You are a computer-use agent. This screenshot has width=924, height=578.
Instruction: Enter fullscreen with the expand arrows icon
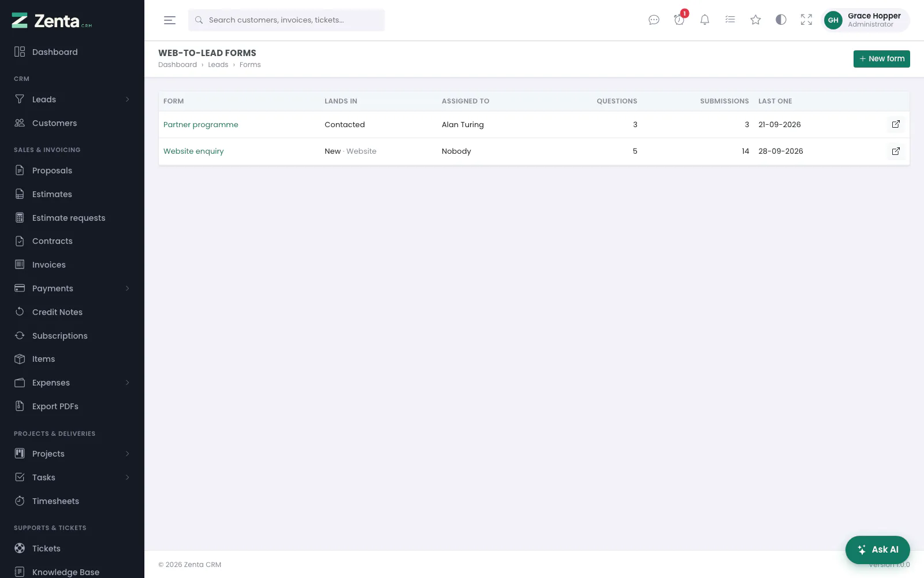click(806, 20)
